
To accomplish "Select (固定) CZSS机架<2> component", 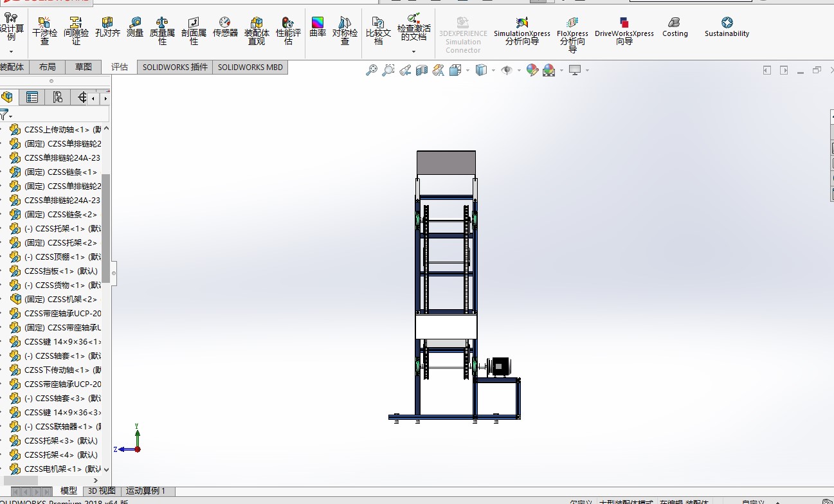I will pyautogui.click(x=54, y=299).
